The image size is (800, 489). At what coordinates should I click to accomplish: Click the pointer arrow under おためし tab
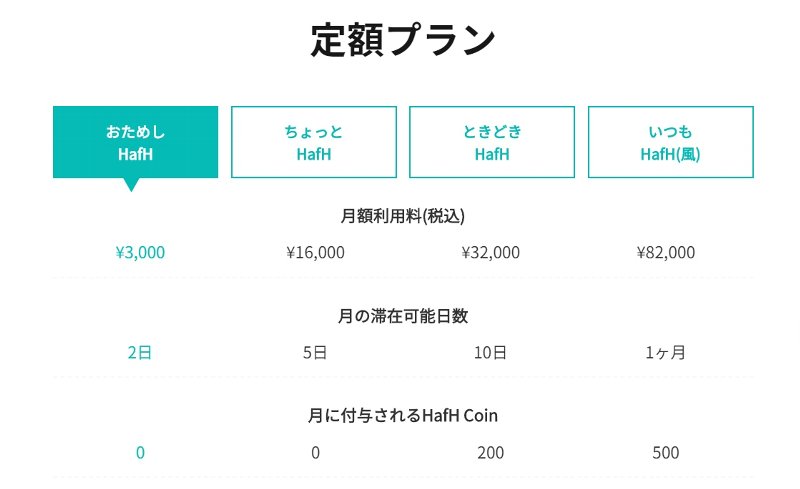coord(131,184)
